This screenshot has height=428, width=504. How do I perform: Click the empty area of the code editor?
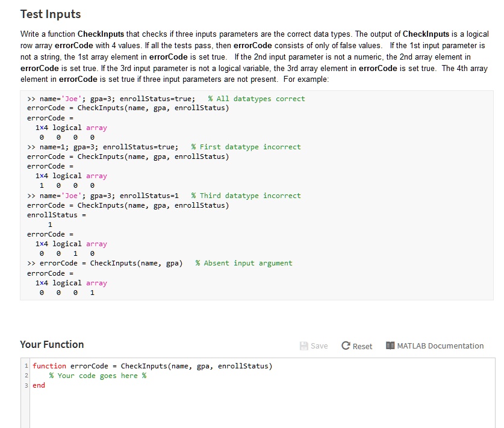262,408
